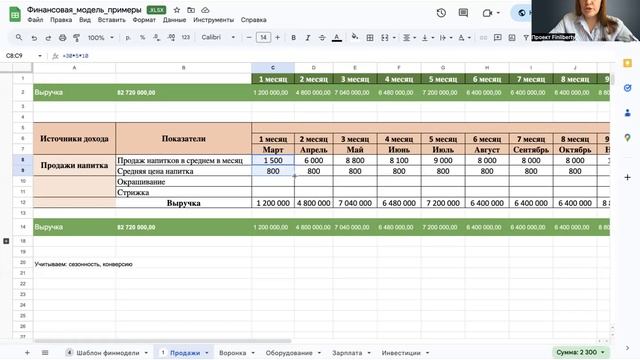640x360 pixels.
Task: Open vertical align dropdown
Action: [427, 38]
